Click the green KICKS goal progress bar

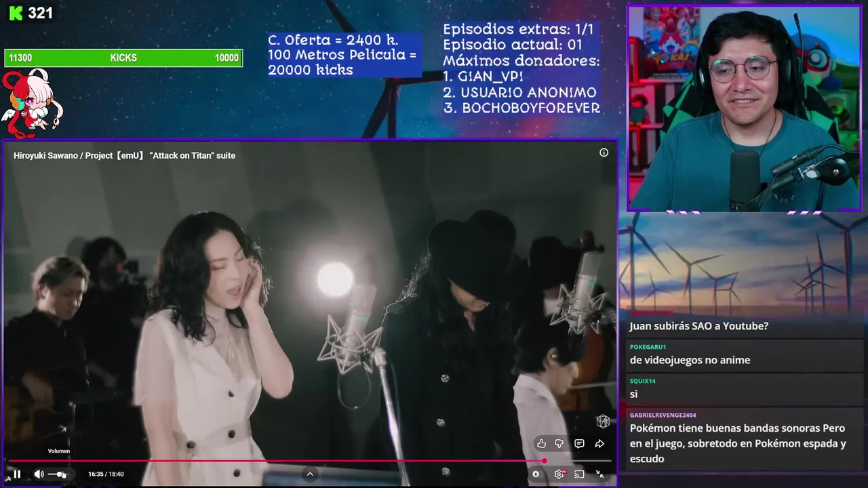tap(123, 58)
